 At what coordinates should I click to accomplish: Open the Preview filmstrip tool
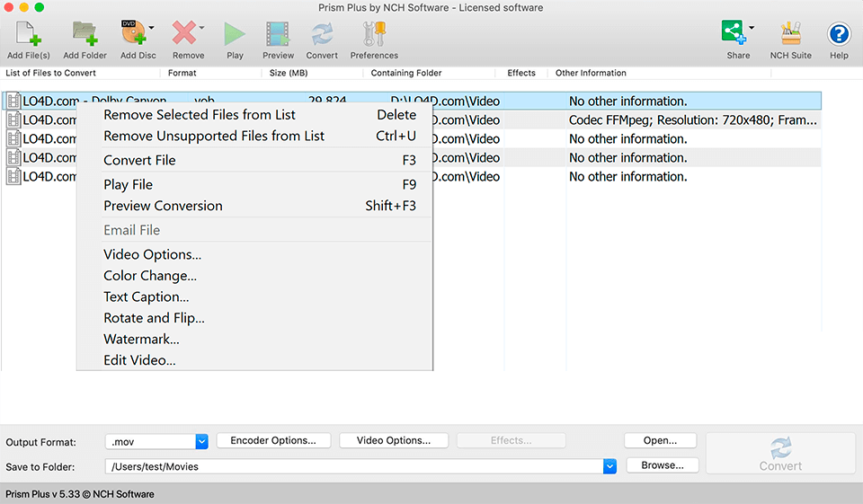[278, 34]
